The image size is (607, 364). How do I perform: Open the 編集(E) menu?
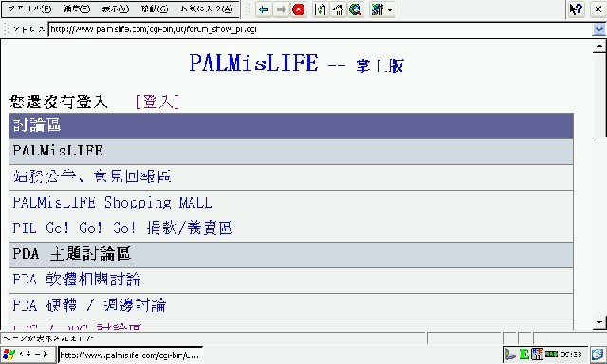(77, 9)
